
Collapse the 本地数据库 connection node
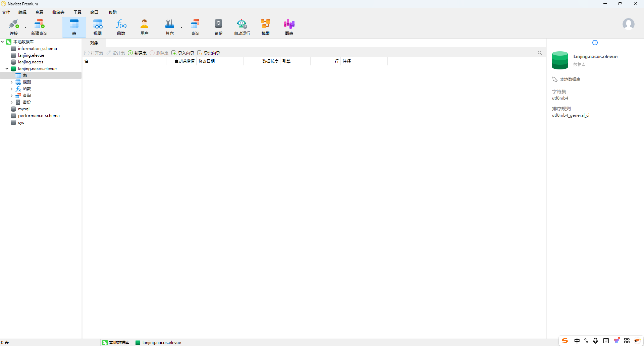pyautogui.click(x=2, y=42)
